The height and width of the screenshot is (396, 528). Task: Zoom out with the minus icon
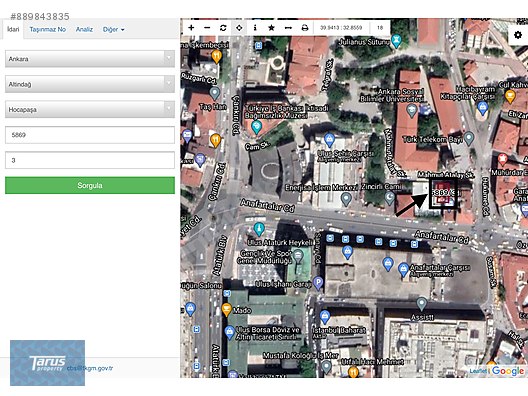pos(207,28)
